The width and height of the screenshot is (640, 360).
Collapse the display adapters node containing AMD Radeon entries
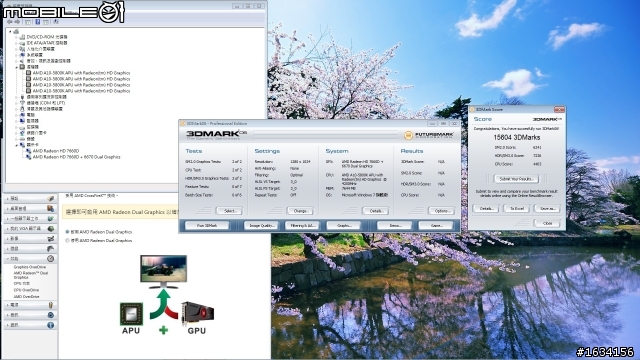(16, 145)
